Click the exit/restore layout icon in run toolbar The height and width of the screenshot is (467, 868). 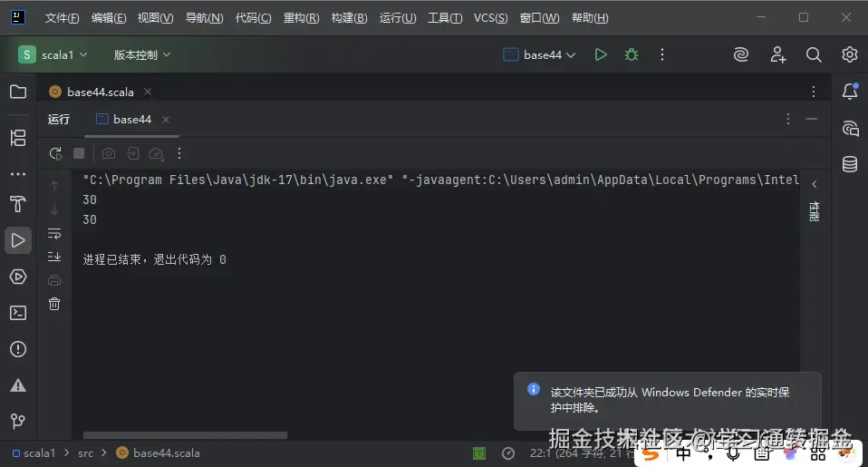(133, 153)
